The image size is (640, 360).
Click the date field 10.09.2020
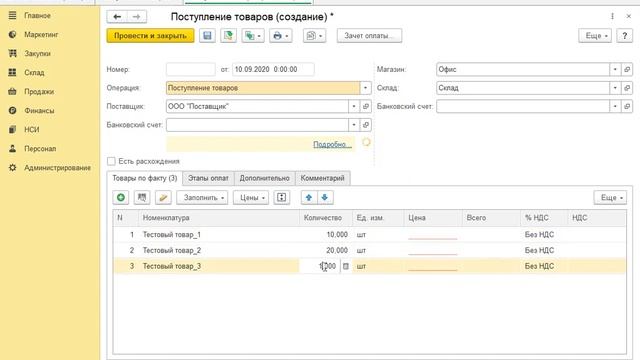273,69
